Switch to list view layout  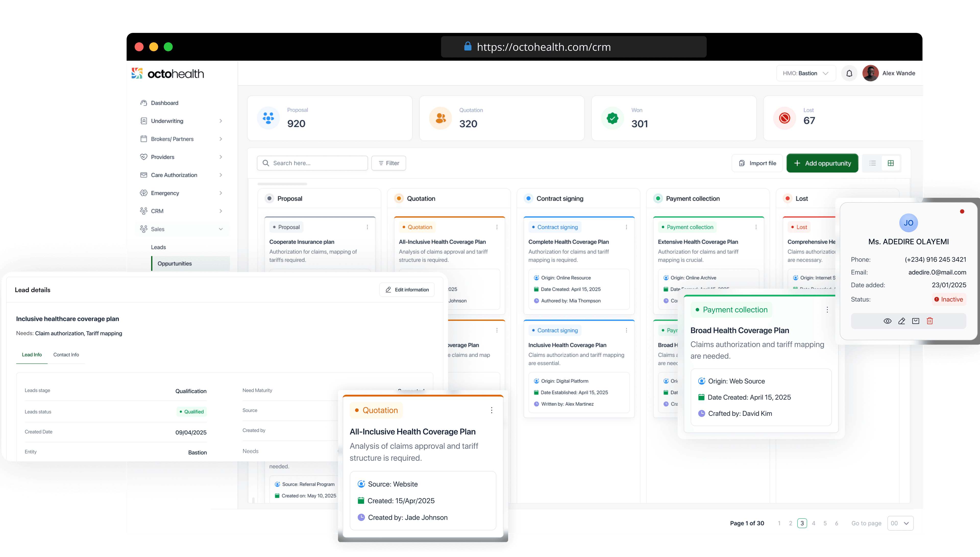click(x=872, y=163)
